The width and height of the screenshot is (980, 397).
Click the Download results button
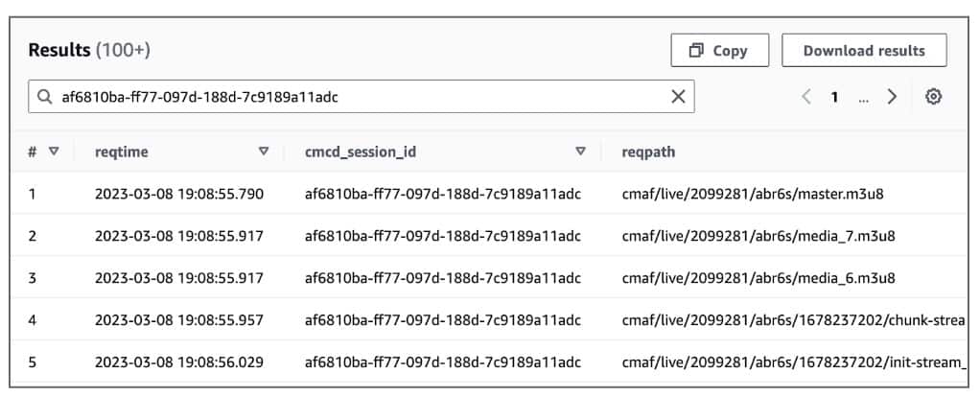[864, 51]
